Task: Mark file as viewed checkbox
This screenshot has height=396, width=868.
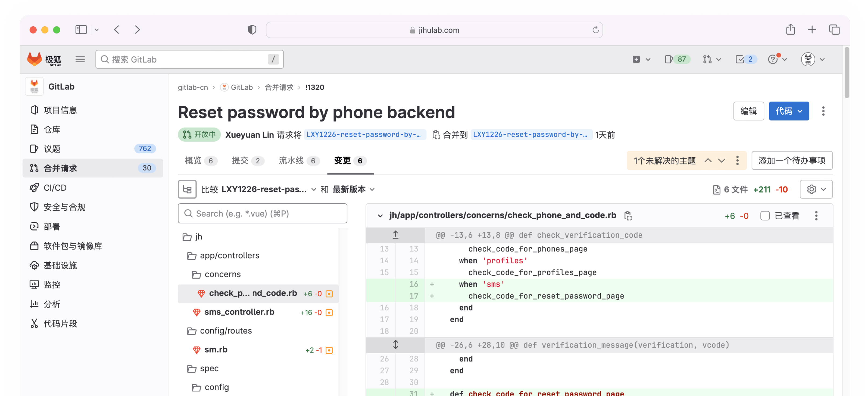Action: pyautogui.click(x=765, y=215)
